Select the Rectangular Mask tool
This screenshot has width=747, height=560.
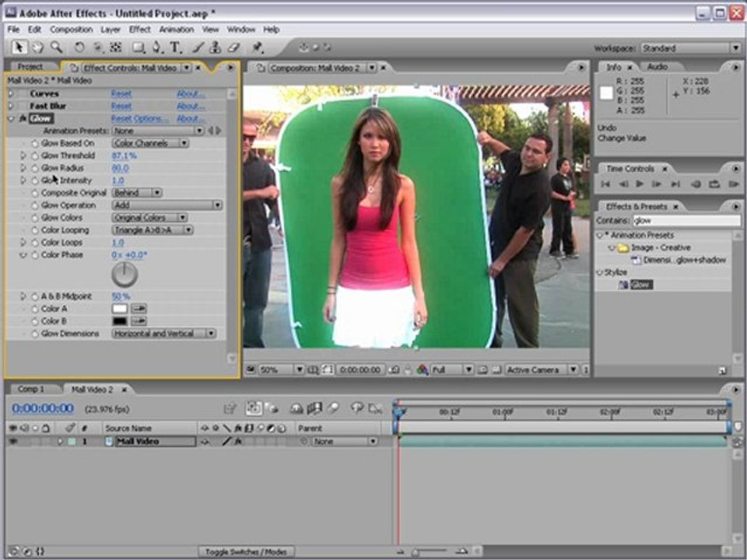tap(139, 47)
